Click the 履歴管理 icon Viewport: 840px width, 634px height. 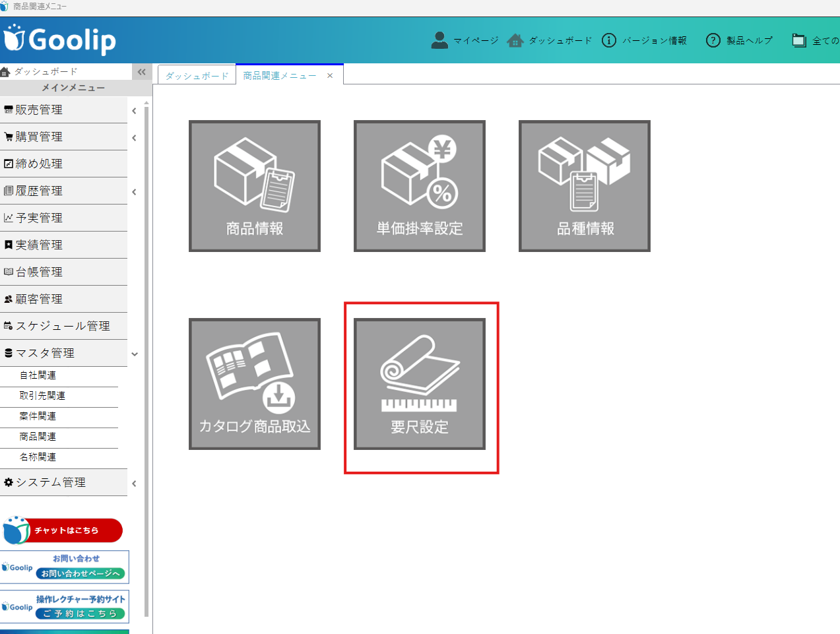coord(9,191)
